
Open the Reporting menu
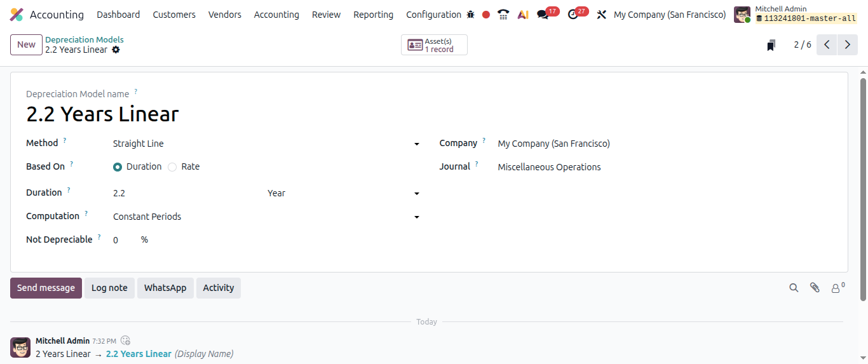click(x=373, y=15)
